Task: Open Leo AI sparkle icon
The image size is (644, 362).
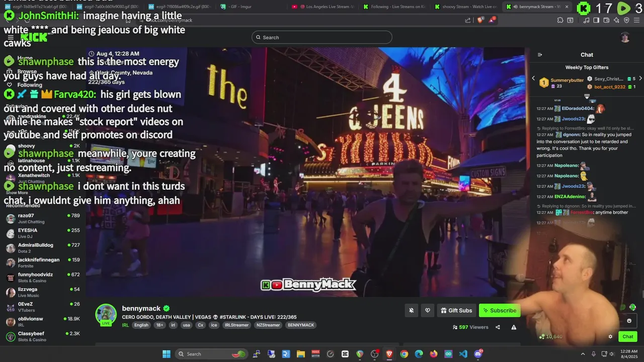Action: [x=616, y=20]
